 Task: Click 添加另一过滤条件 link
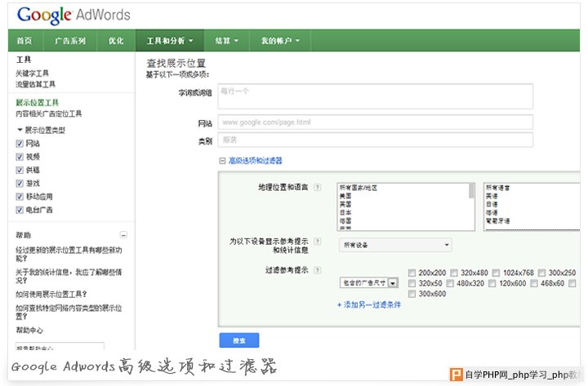coord(369,304)
